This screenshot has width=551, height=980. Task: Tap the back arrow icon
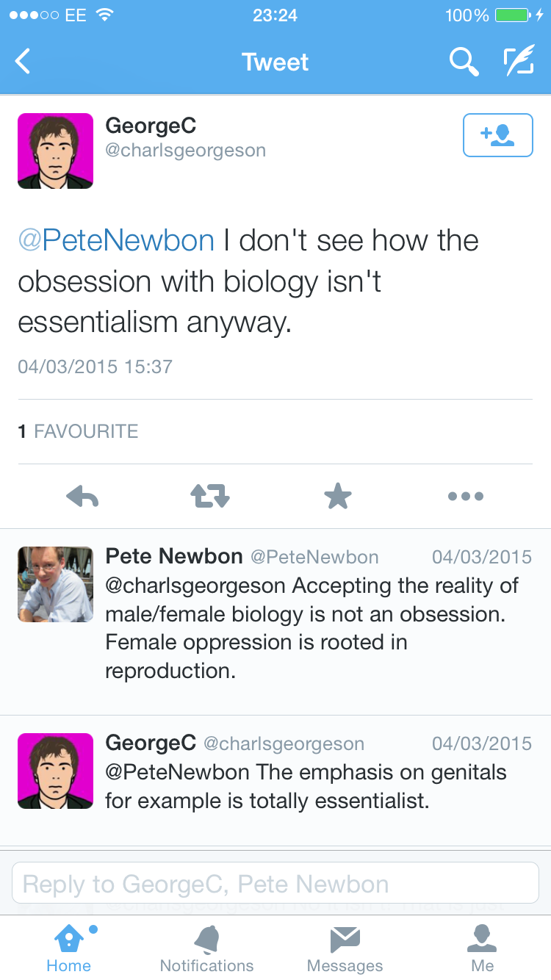[24, 62]
